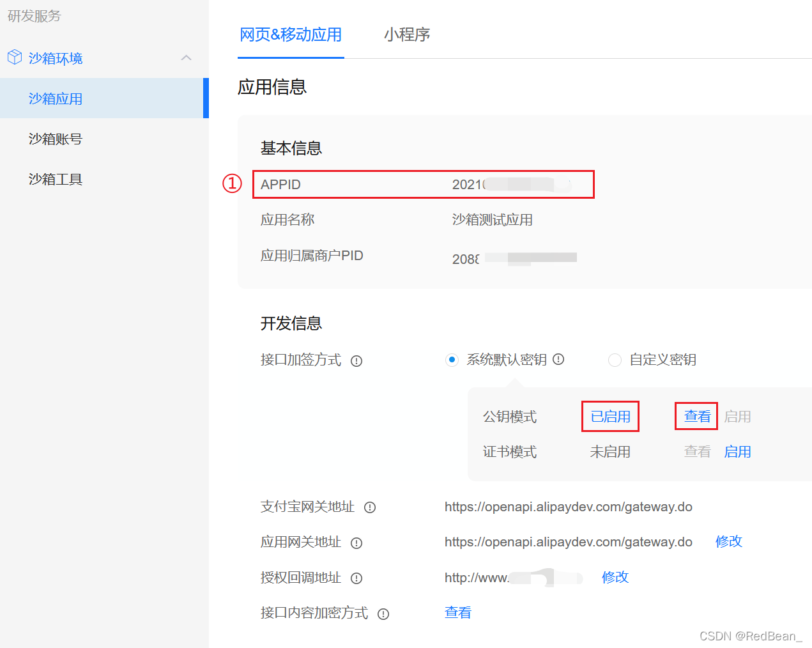Select 沙箱应用 in the sidebar
The width and height of the screenshot is (812, 648).
click(x=104, y=98)
